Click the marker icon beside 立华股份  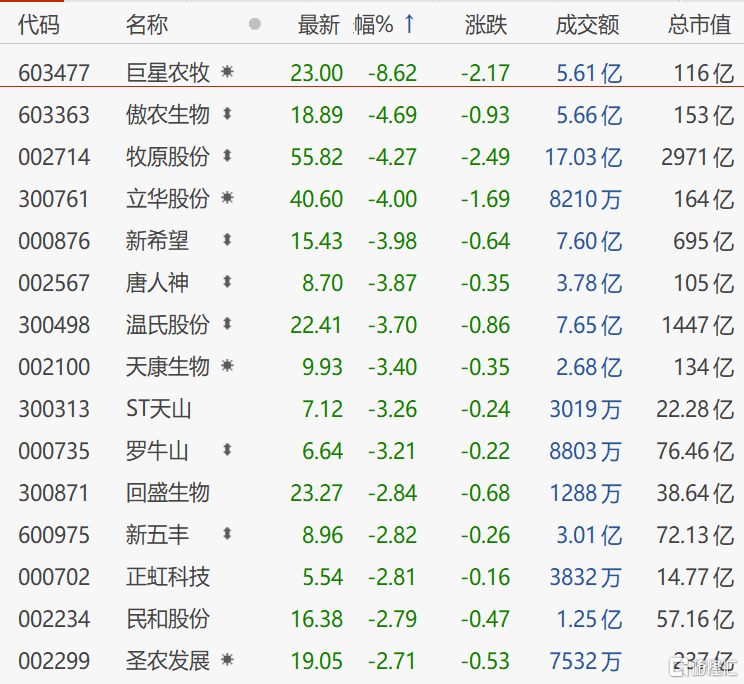click(227, 198)
